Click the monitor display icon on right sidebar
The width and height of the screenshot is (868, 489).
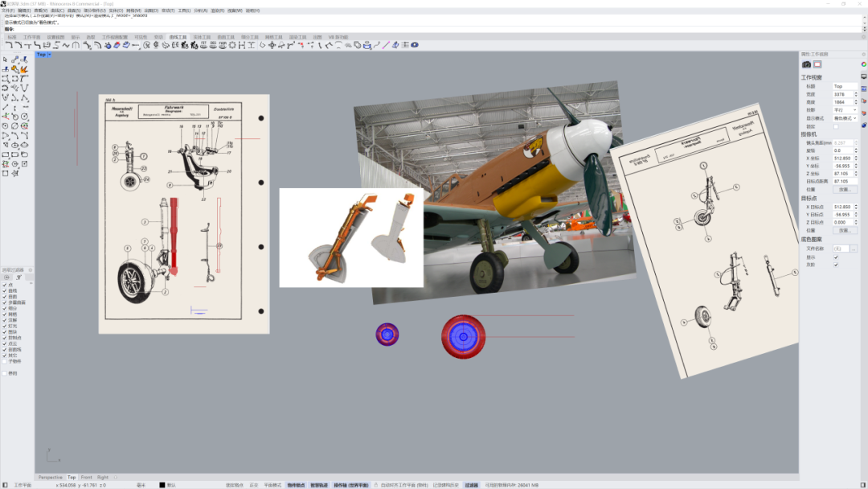point(863,76)
